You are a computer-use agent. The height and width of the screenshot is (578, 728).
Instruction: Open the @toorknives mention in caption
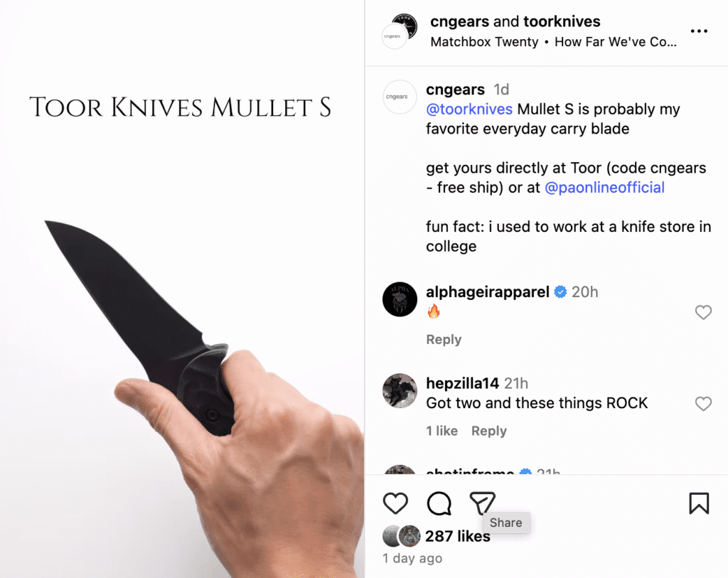coord(469,109)
